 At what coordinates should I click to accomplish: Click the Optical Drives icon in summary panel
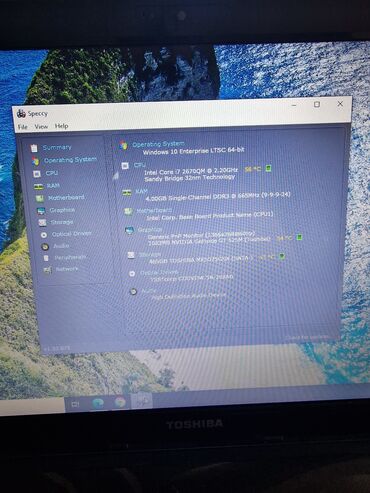pyautogui.click(x=132, y=274)
